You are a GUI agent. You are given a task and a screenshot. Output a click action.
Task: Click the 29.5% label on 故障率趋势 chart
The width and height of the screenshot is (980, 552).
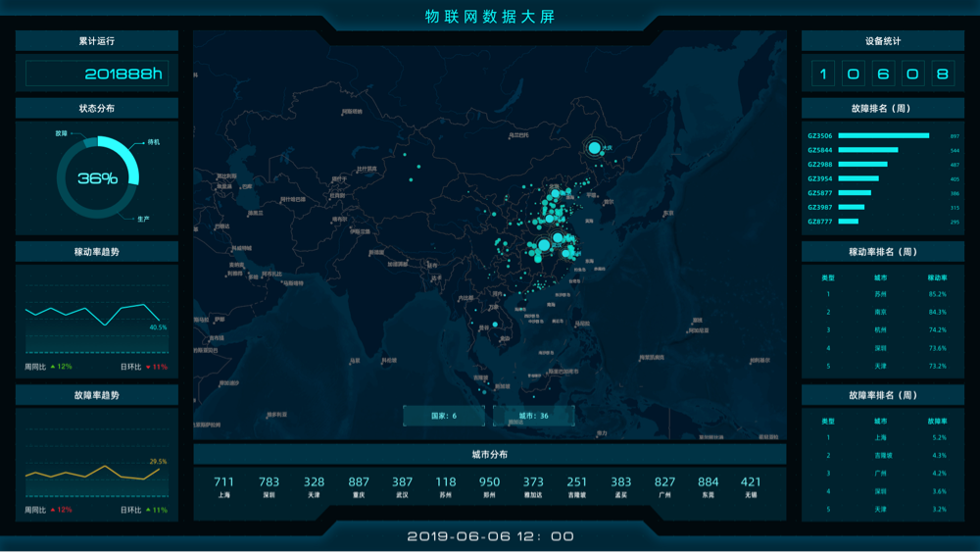(158, 461)
